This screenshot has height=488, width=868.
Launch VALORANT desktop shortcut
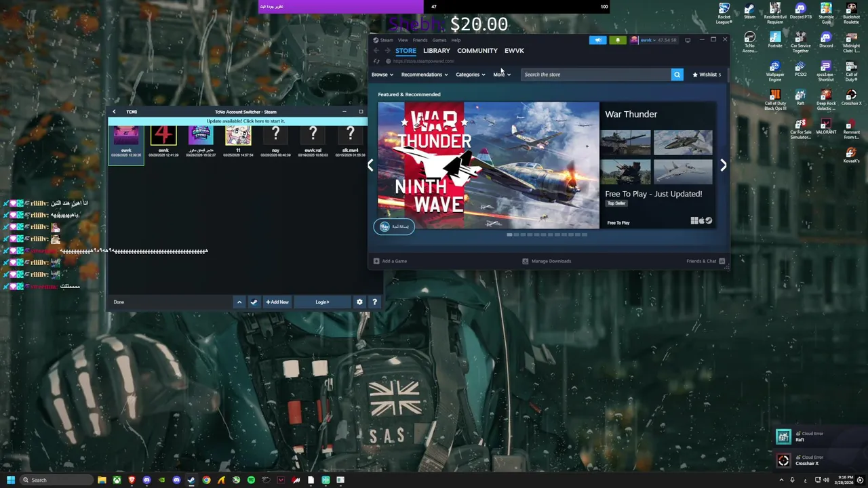click(x=826, y=127)
